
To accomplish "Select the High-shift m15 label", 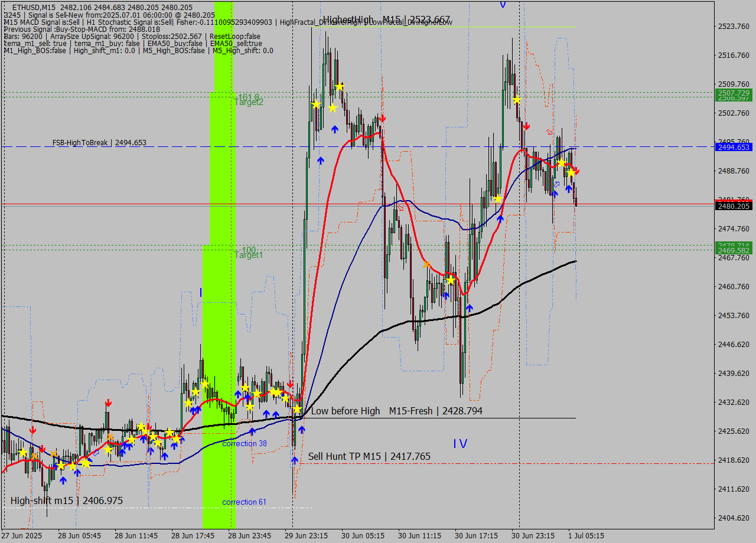I will click(x=67, y=501).
